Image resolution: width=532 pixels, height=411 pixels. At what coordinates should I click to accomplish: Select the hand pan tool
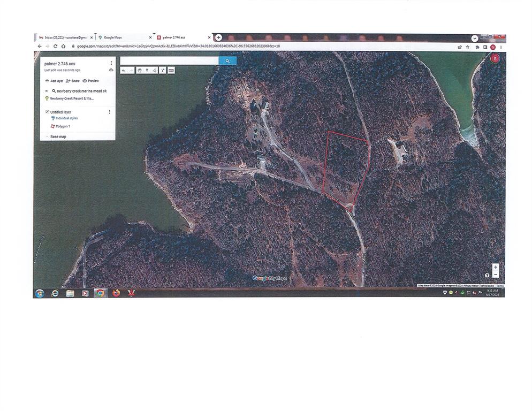[140, 71]
